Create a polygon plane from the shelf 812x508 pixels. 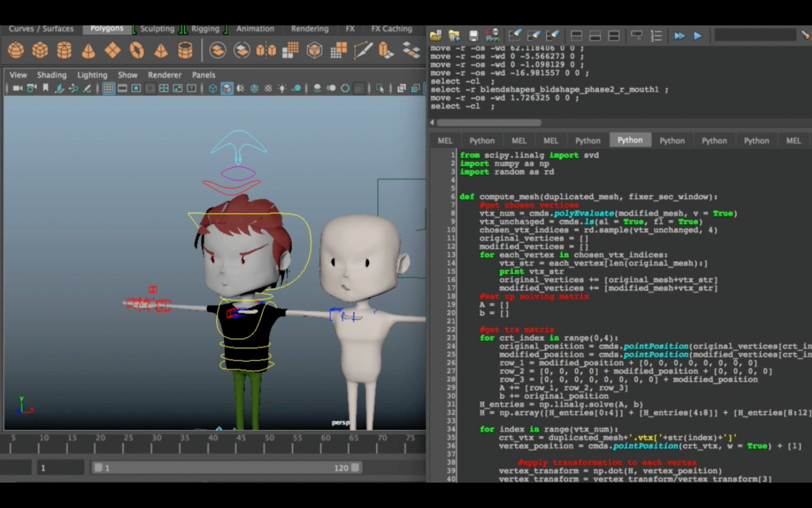coord(112,50)
